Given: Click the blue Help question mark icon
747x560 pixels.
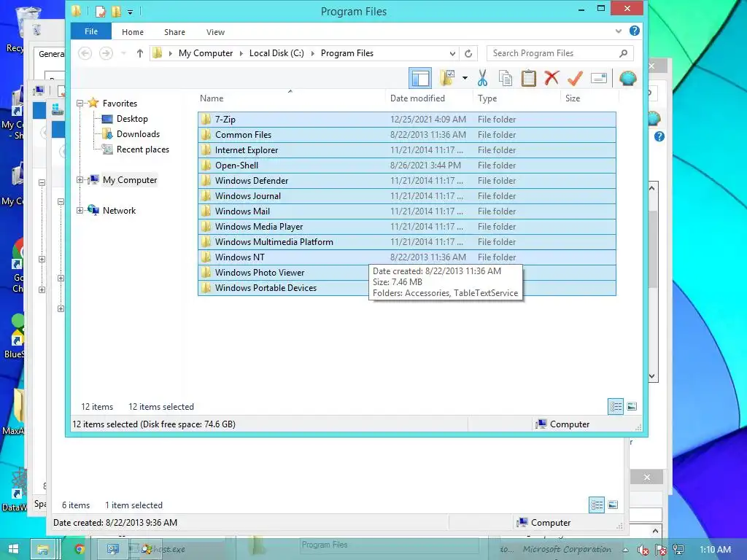Looking at the screenshot, I should 635,31.
